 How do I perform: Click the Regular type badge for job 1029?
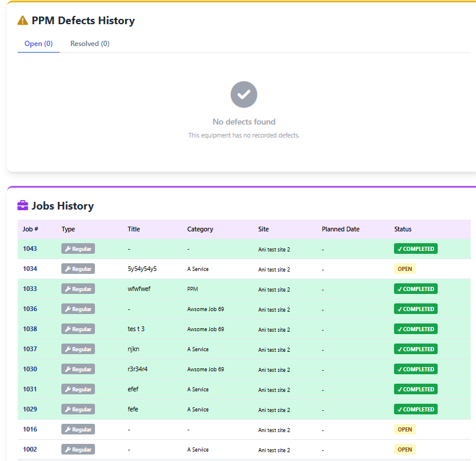[78, 409]
